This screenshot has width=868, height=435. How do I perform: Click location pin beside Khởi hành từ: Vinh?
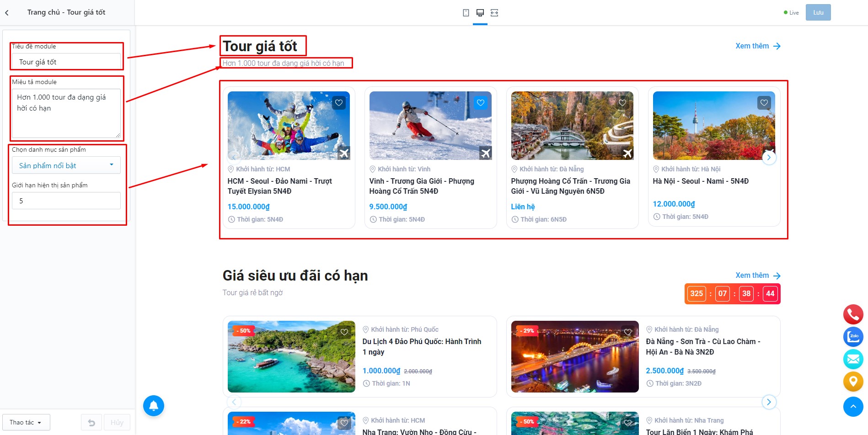tap(372, 169)
